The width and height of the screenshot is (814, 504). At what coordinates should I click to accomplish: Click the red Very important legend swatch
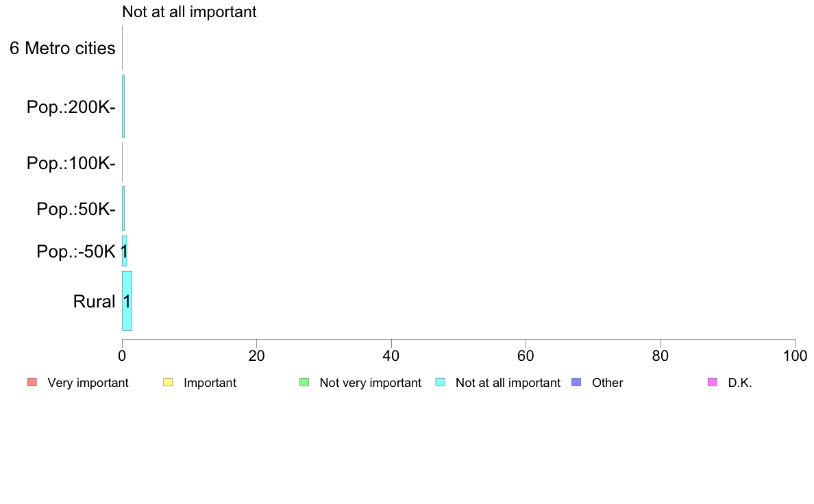(x=32, y=383)
